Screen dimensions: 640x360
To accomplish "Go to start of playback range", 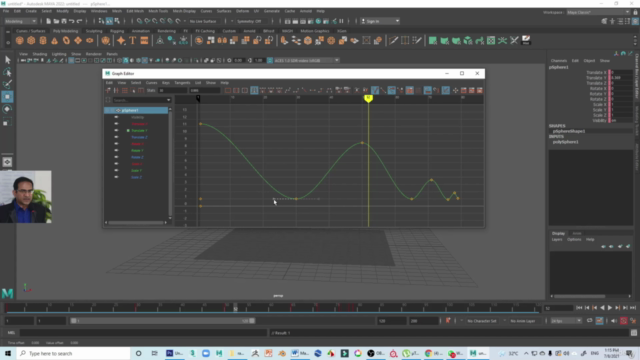I will [x=579, y=308].
